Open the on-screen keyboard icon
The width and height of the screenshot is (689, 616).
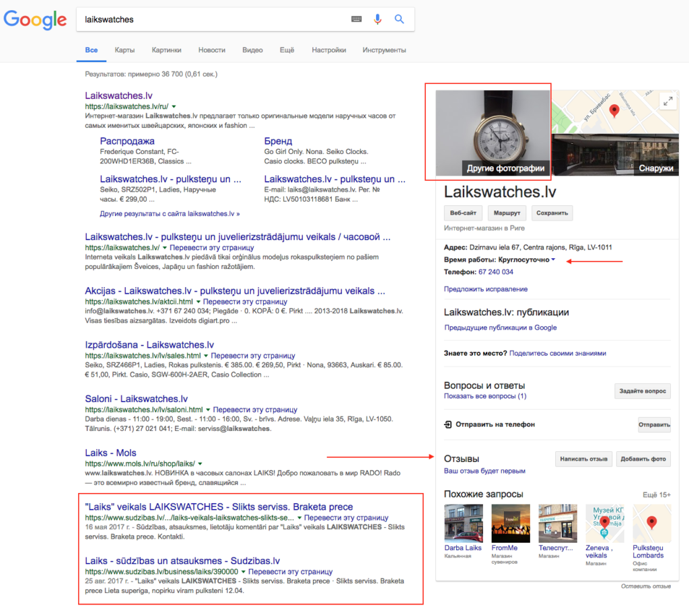tap(357, 20)
